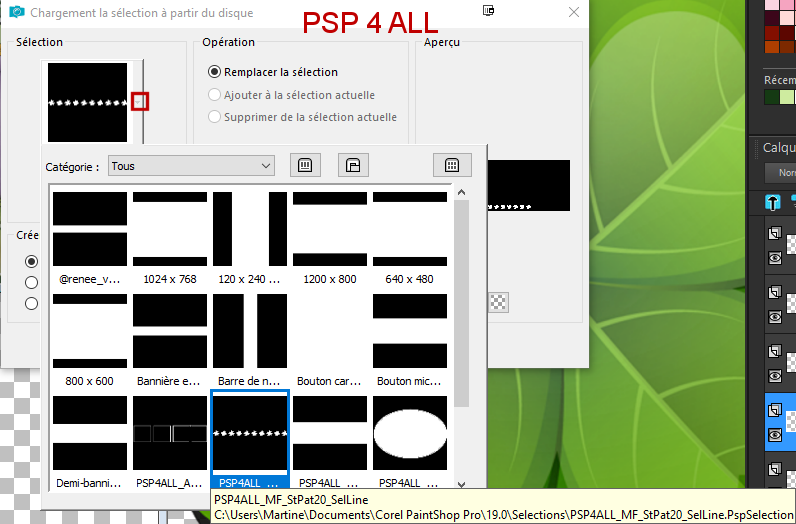The width and height of the screenshot is (796, 524).
Task: Click the checkerboard transparency icon under the preview
Action: coord(498,301)
